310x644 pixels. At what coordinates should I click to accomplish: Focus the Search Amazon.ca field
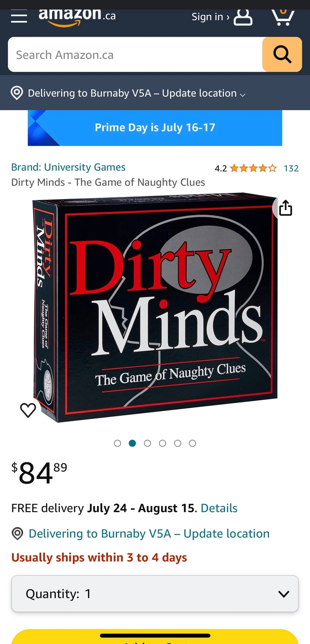[x=135, y=55]
